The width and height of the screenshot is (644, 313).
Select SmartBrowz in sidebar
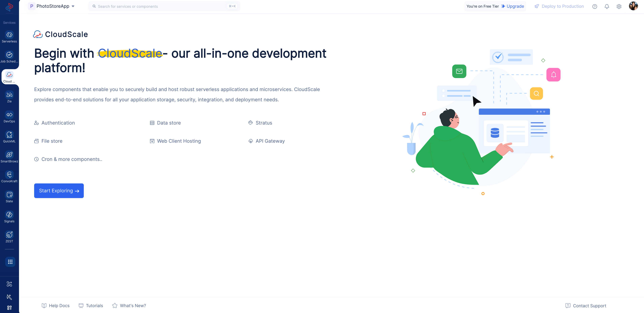tap(9, 155)
